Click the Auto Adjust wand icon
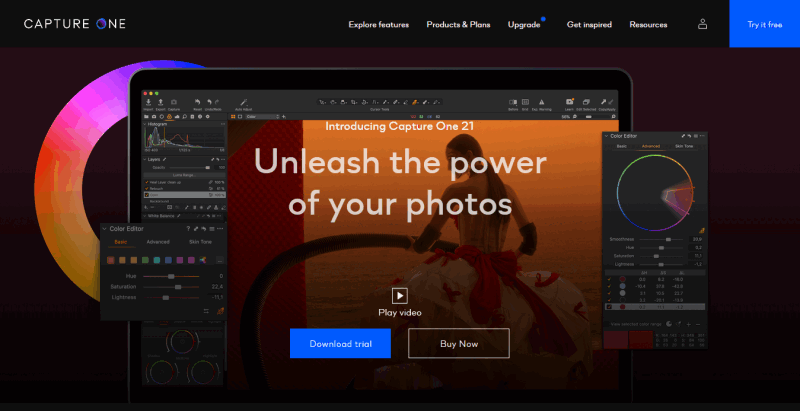This screenshot has height=411, width=800. click(x=243, y=104)
